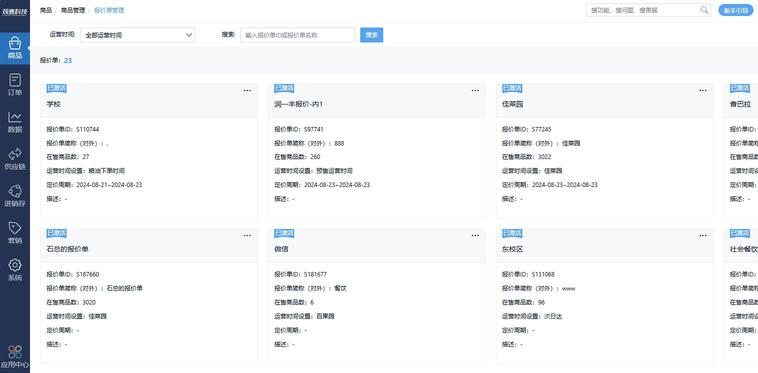The width and height of the screenshot is (758, 373).
Task: Open the more options on 石总的报价单 card
Action: [247, 235]
